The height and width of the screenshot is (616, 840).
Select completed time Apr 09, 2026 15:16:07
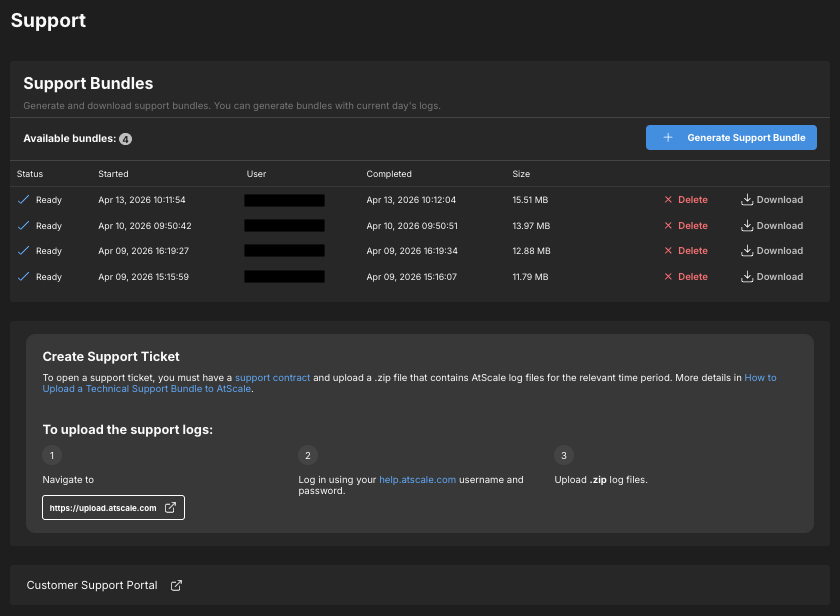(x=411, y=277)
